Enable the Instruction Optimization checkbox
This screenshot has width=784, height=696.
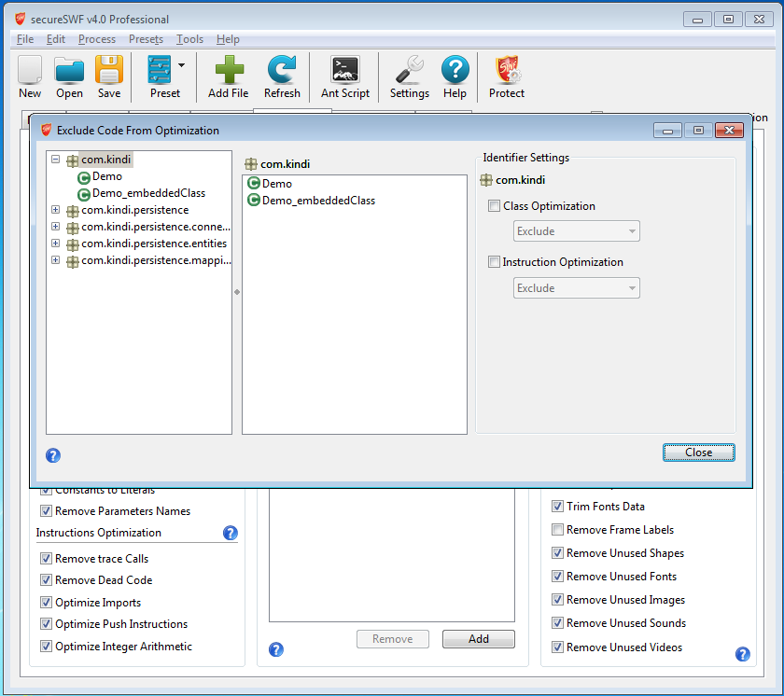coord(494,262)
